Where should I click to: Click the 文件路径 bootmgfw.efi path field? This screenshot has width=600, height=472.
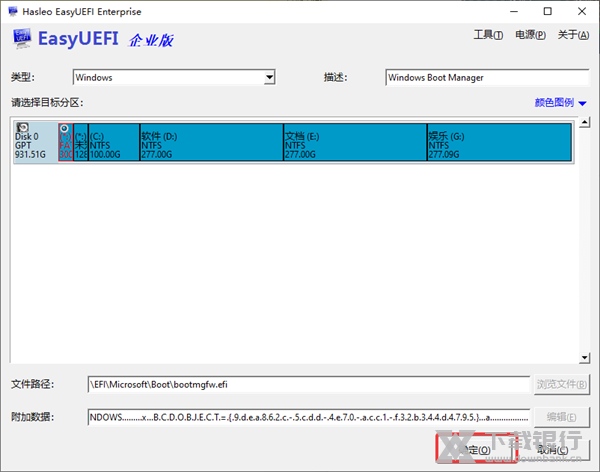(x=309, y=384)
